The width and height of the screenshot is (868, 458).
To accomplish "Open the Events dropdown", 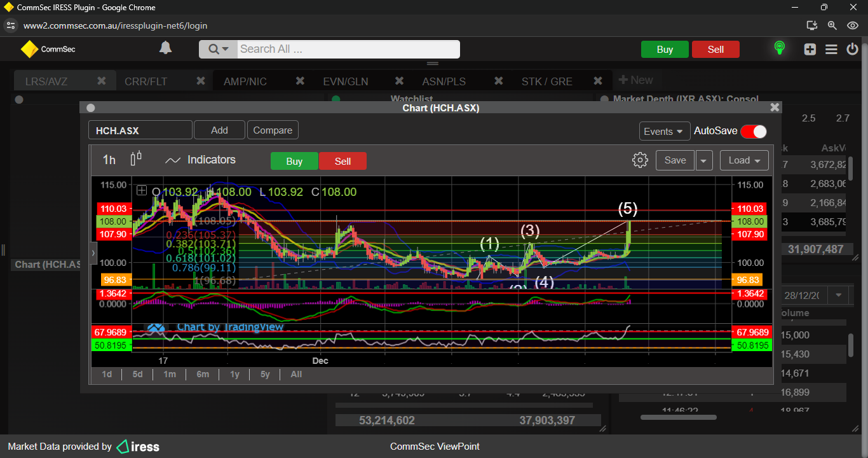I will click(x=664, y=131).
